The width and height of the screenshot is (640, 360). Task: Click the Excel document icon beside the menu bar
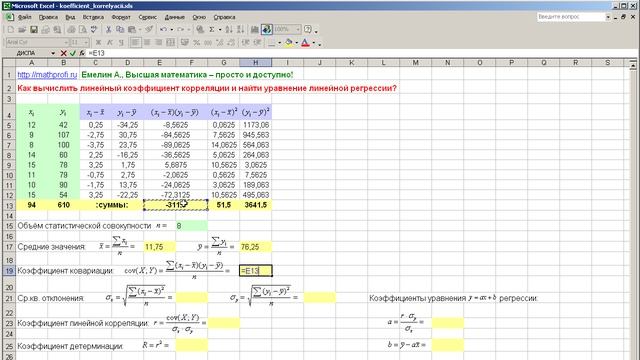(9, 17)
